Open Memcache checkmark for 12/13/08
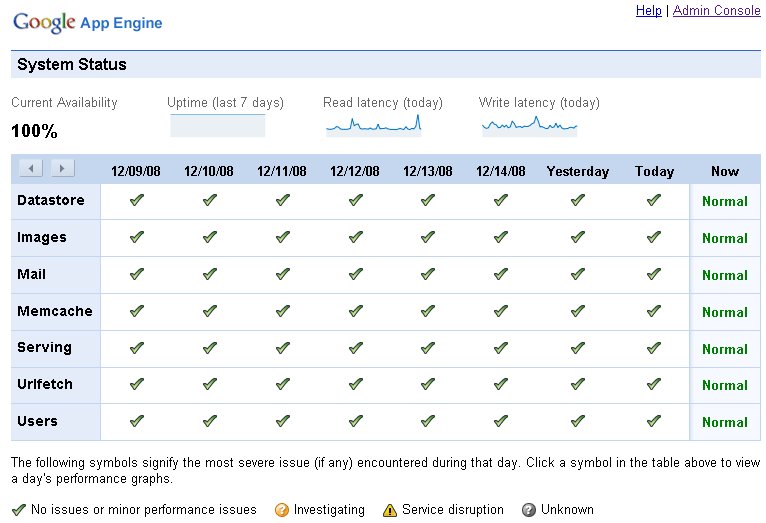This screenshot has height=523, width=766. [x=428, y=311]
